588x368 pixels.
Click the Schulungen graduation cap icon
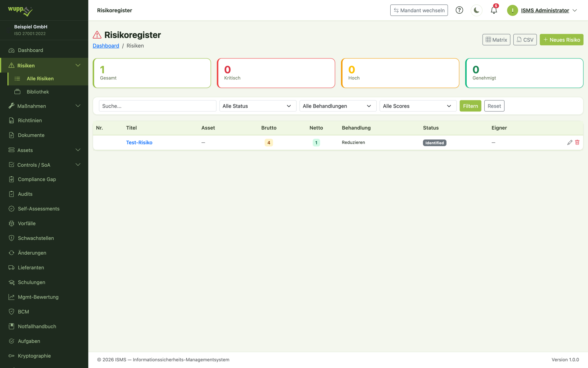[x=11, y=282]
